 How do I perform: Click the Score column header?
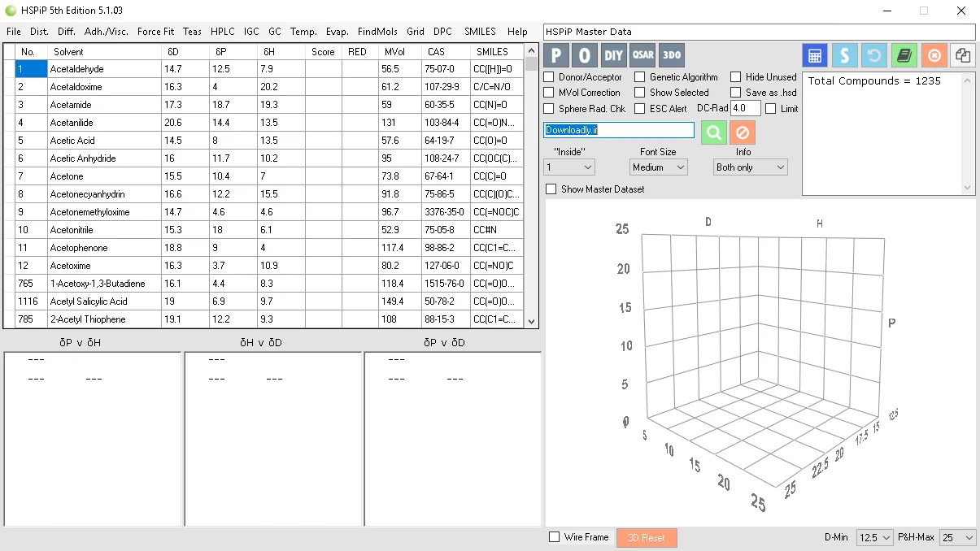[x=324, y=52]
